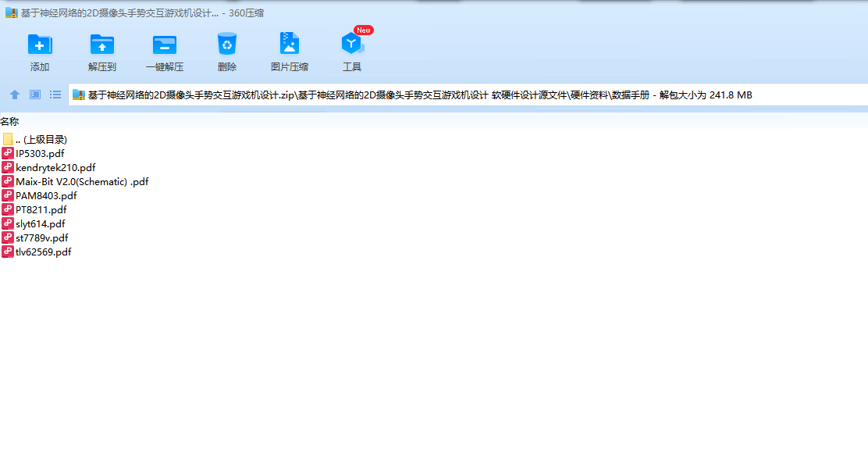Select the file IP5303.pdf
This screenshot has height=457, width=868.
[x=40, y=153]
